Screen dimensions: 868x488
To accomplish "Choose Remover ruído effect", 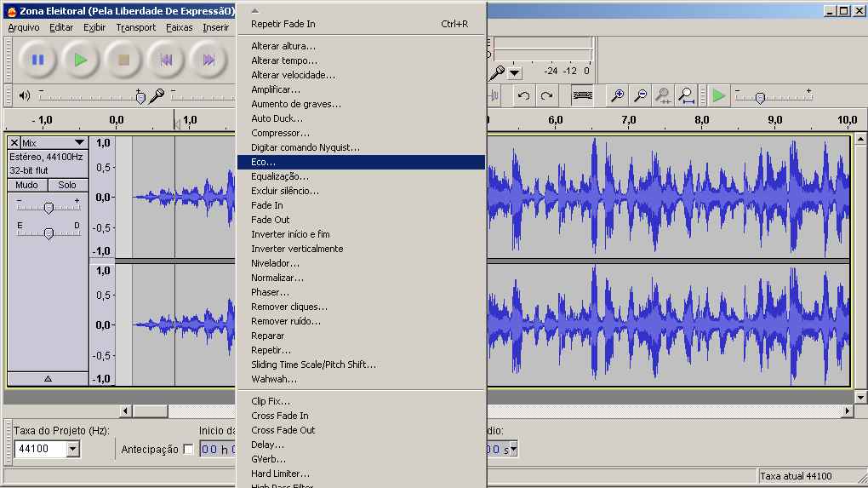I will click(362, 321).
